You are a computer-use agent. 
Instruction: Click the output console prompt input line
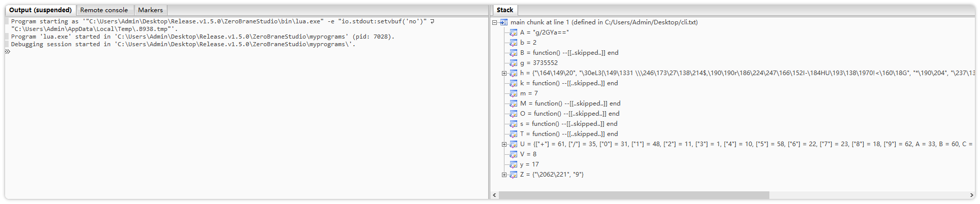click(203, 52)
